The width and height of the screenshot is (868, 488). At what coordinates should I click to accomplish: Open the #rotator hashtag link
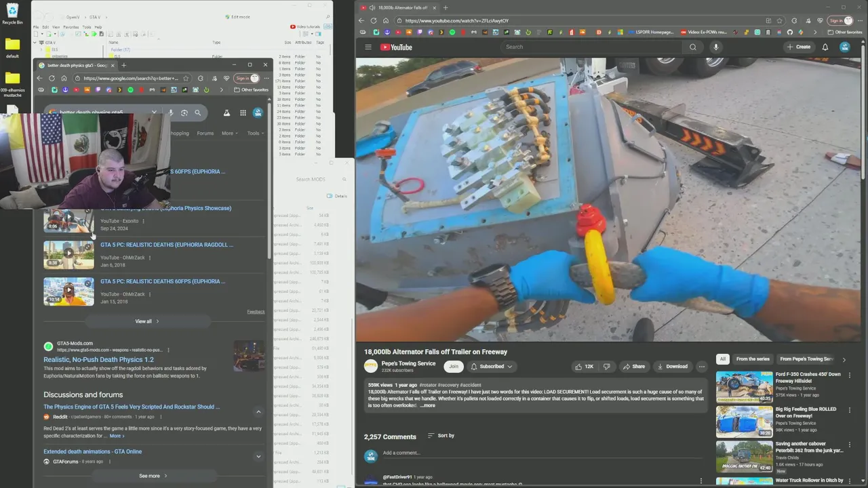(x=428, y=385)
